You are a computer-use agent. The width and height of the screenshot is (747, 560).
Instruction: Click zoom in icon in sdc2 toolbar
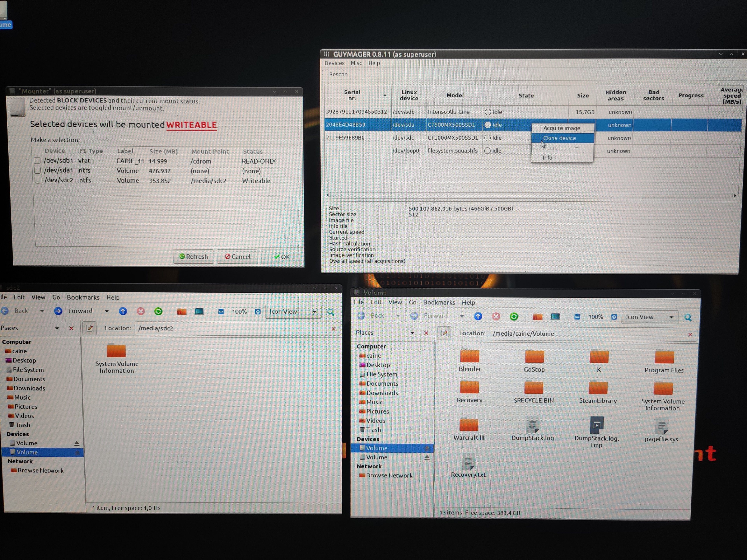(258, 311)
